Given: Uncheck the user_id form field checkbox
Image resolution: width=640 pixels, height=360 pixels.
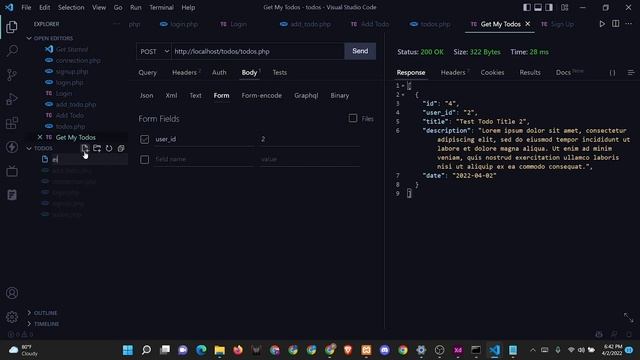Looking at the screenshot, I should click(x=144, y=139).
